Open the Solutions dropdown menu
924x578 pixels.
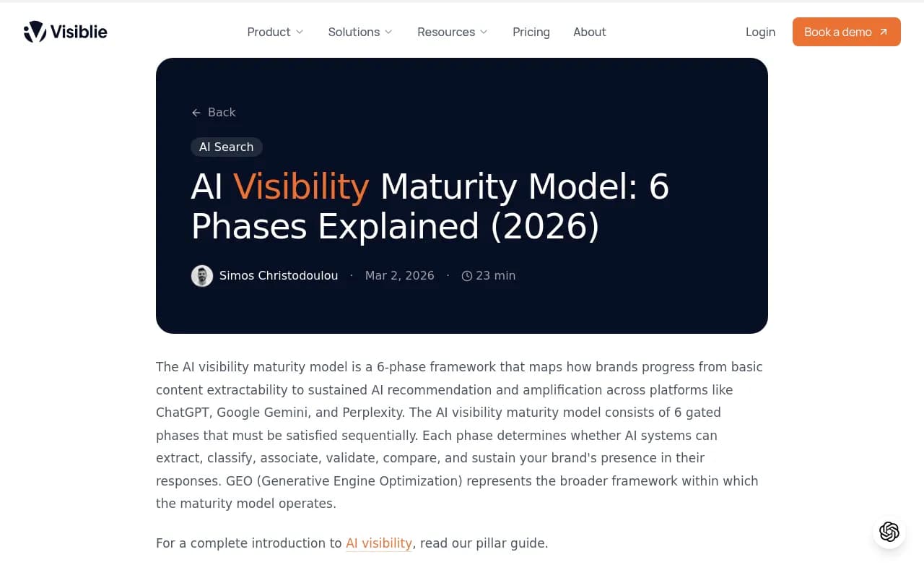point(359,32)
